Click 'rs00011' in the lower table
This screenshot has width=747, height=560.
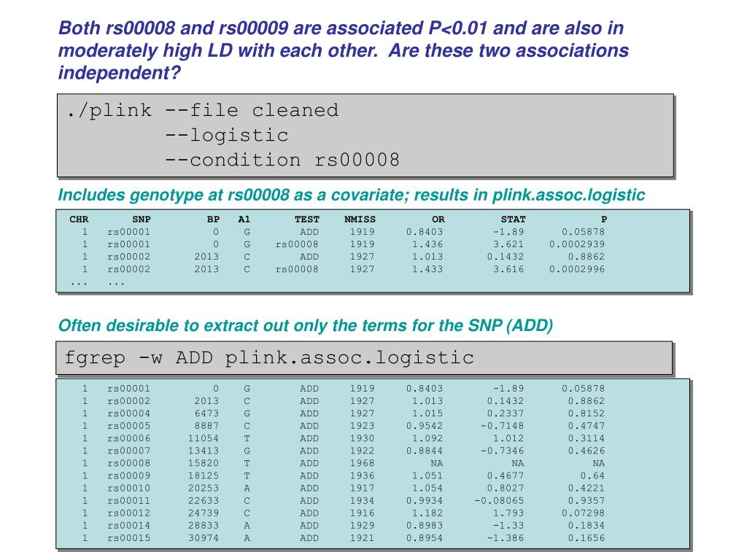[x=128, y=500]
